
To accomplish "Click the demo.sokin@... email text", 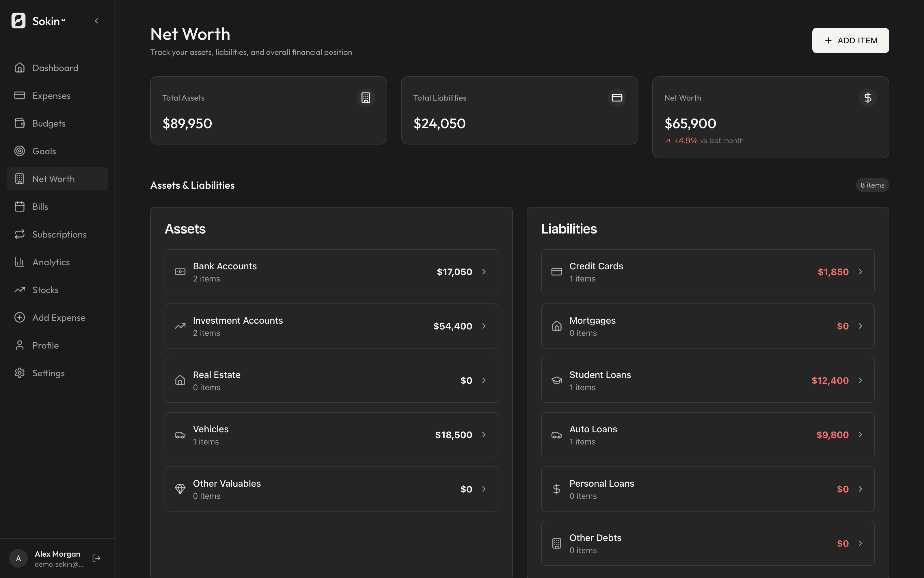I will point(59,564).
